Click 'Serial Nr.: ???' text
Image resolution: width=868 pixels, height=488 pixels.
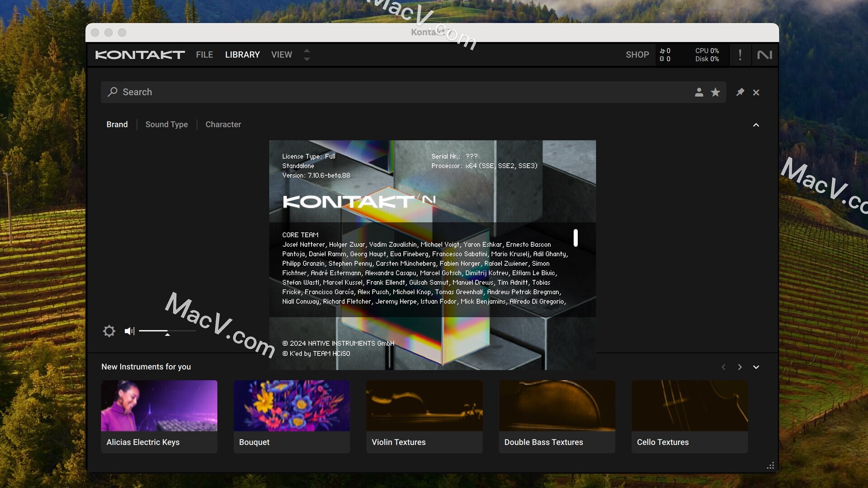point(454,156)
